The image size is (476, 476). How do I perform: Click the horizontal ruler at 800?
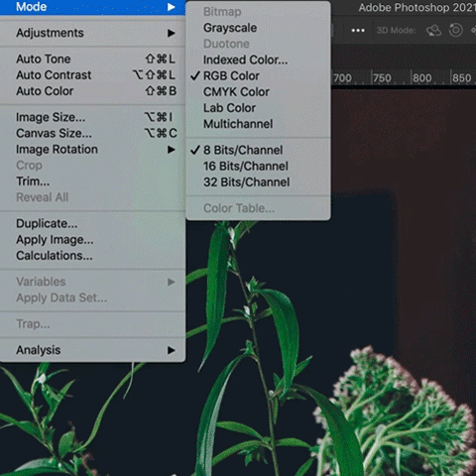(x=422, y=78)
